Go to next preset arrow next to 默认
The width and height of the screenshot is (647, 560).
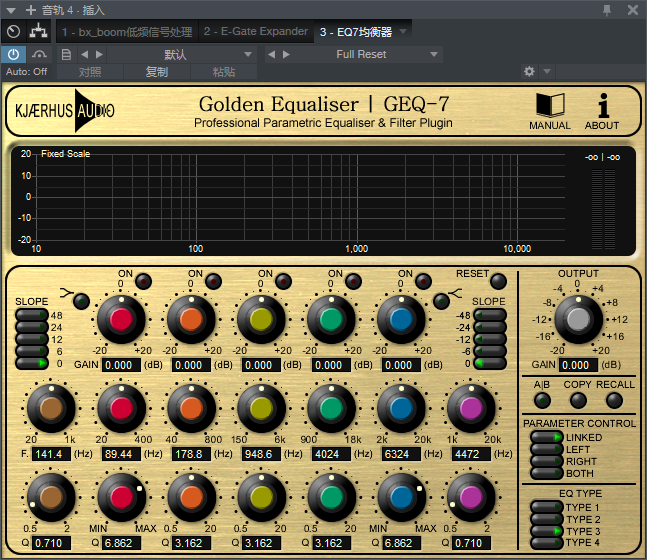click(x=99, y=54)
